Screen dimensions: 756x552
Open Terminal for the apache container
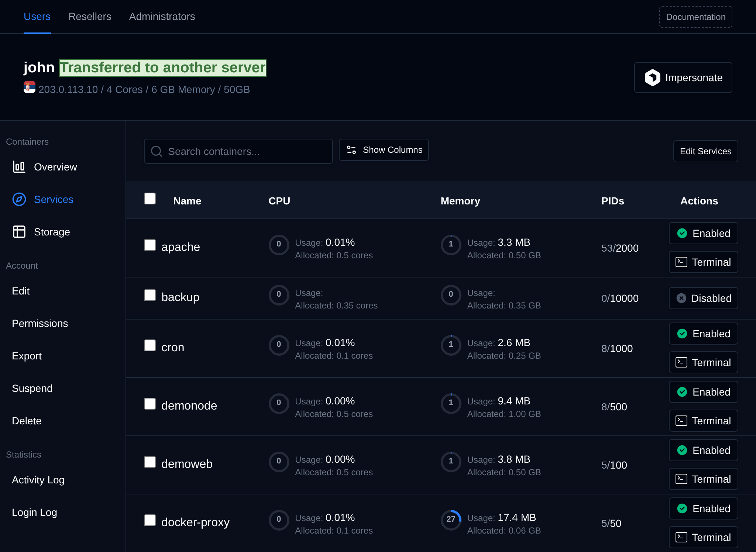click(x=704, y=262)
